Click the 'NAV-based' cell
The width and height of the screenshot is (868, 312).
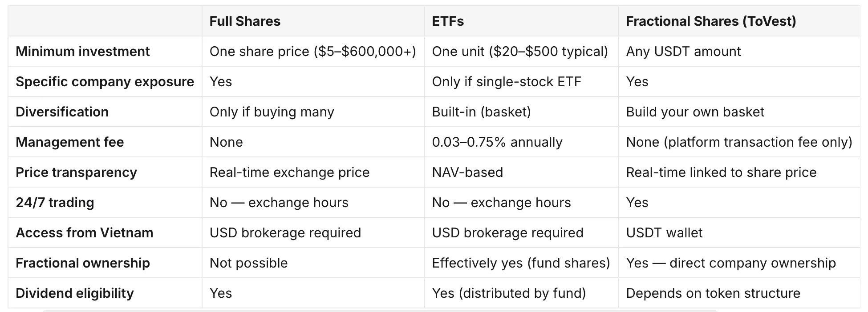coord(467,172)
